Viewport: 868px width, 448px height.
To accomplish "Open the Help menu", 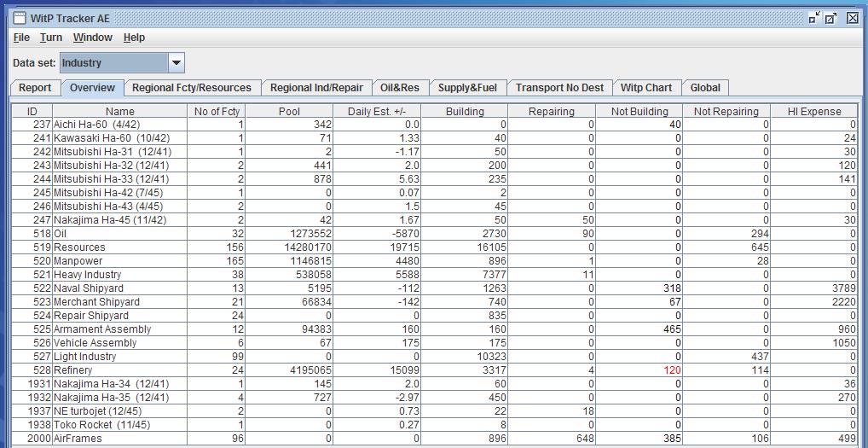I will coord(134,37).
